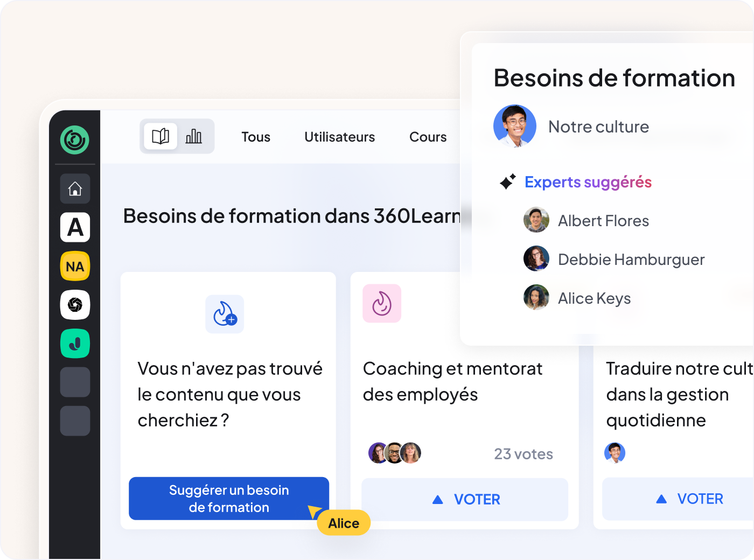This screenshot has height=560, width=754.
Task: Vote for 'Traduire notre culture' need
Action: 679,499
